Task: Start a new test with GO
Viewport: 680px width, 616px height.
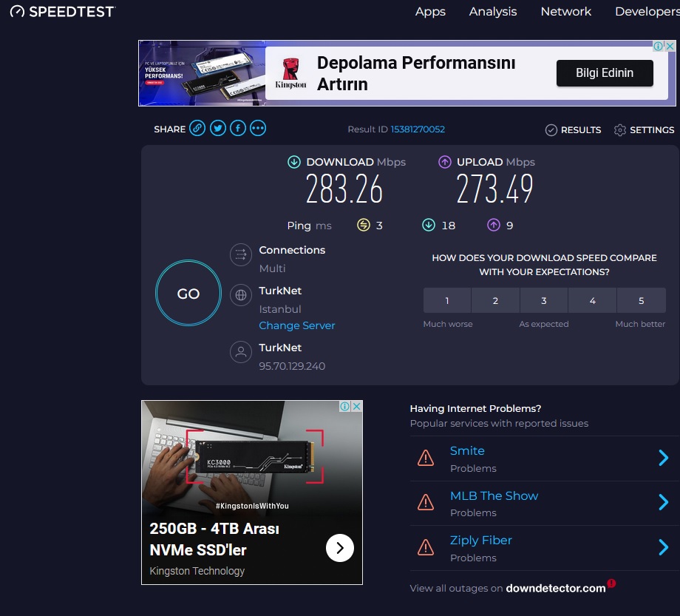Action: tap(188, 294)
